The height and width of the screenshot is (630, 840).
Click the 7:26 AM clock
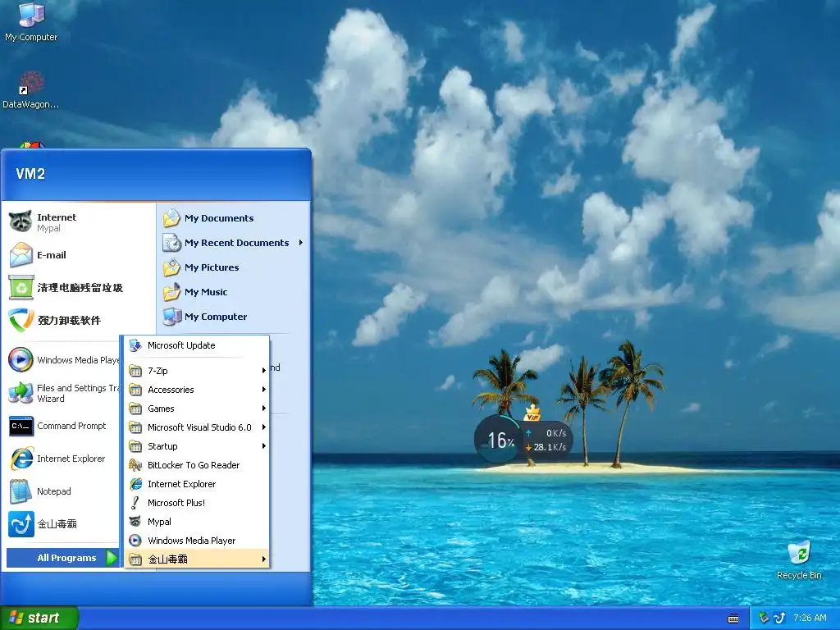point(810,619)
